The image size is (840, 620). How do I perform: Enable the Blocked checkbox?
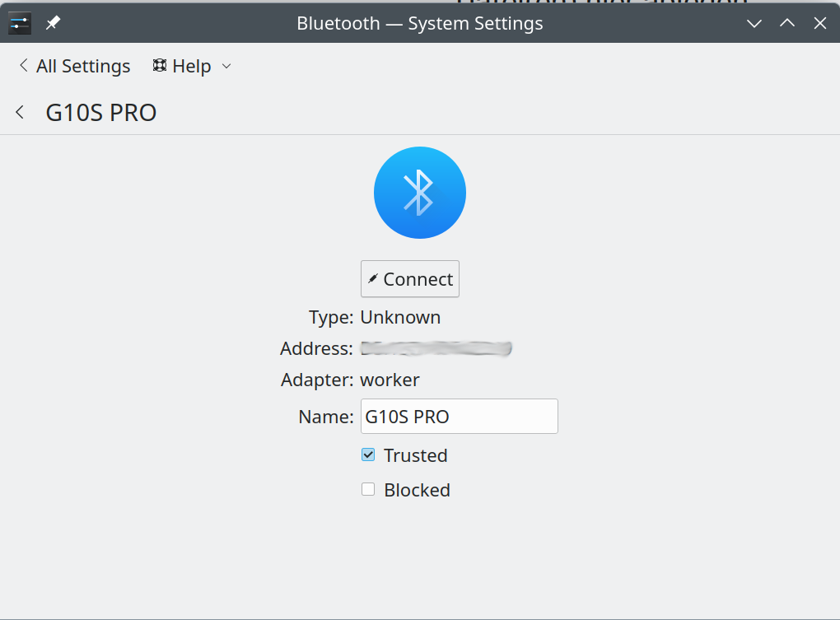tap(368, 489)
